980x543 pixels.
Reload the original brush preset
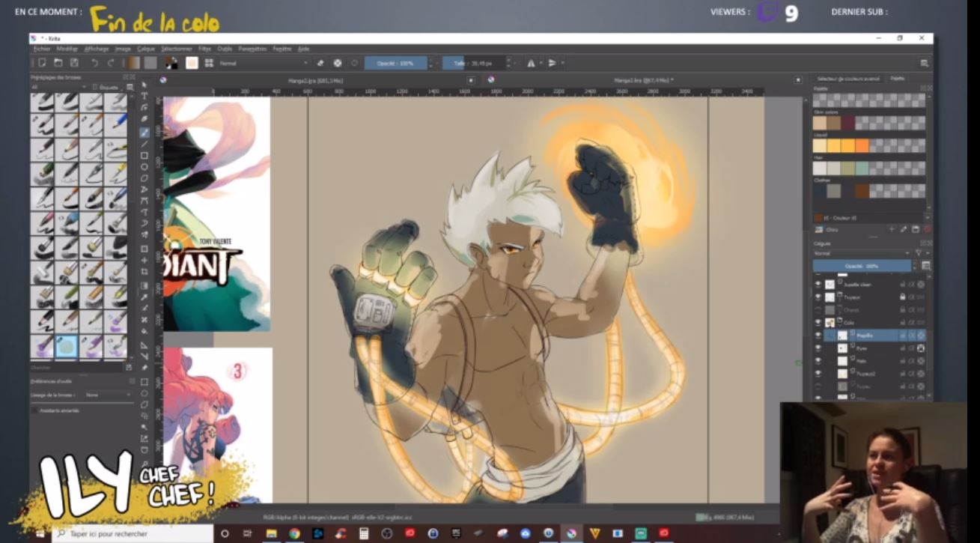pyautogui.click(x=354, y=63)
